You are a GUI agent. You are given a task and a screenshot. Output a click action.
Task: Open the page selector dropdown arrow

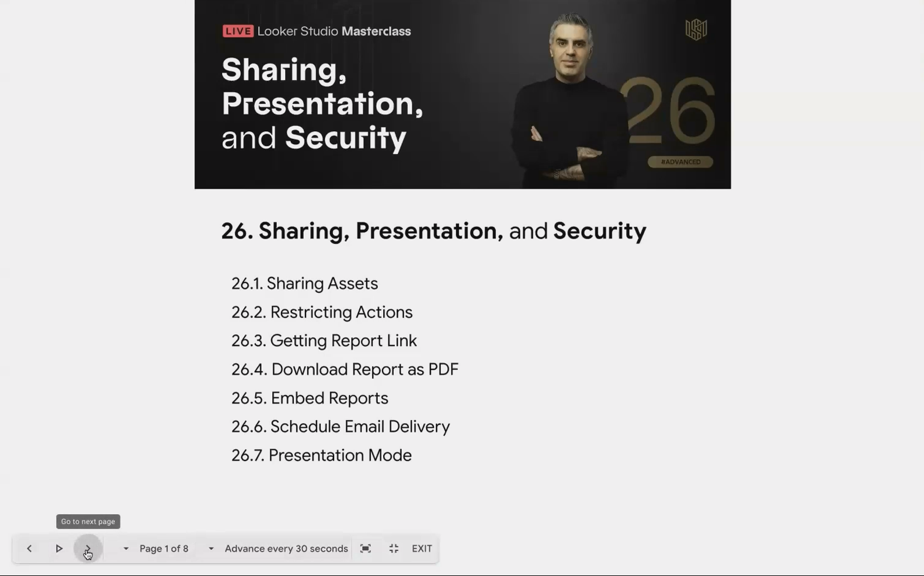126,549
